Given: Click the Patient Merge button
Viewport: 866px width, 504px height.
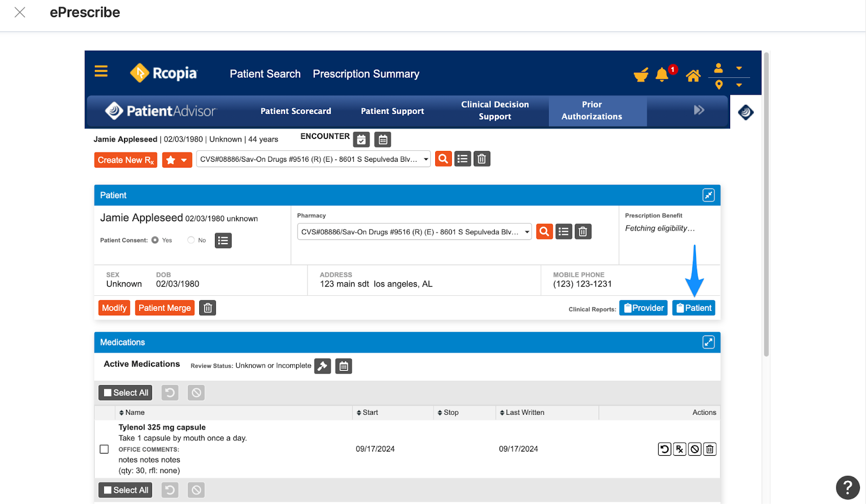Looking at the screenshot, I should (x=165, y=307).
